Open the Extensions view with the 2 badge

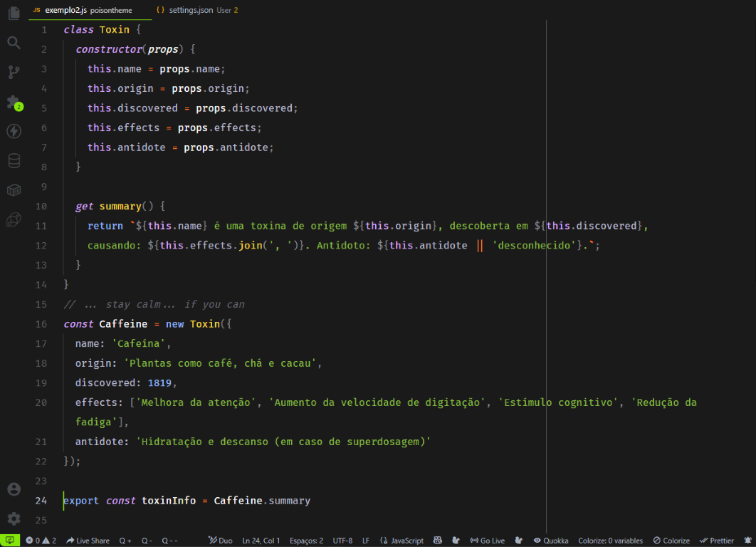(14, 103)
